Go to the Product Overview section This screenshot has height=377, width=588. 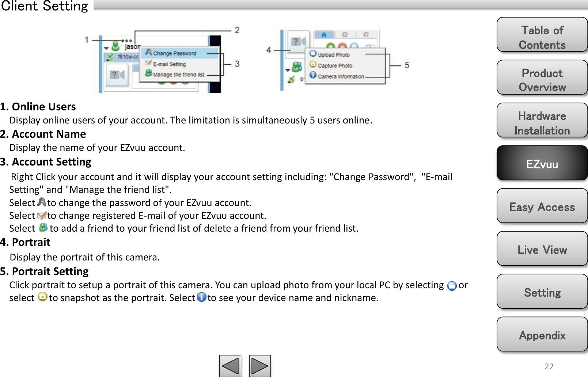point(542,77)
